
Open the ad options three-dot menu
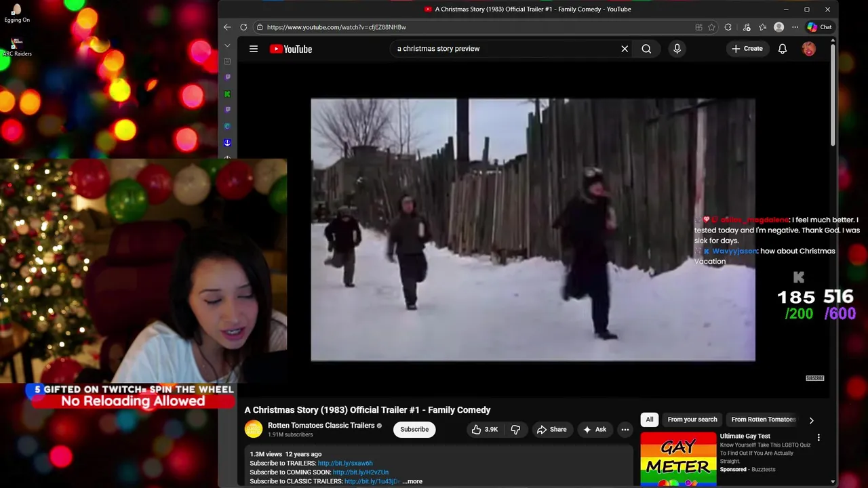coord(818,438)
